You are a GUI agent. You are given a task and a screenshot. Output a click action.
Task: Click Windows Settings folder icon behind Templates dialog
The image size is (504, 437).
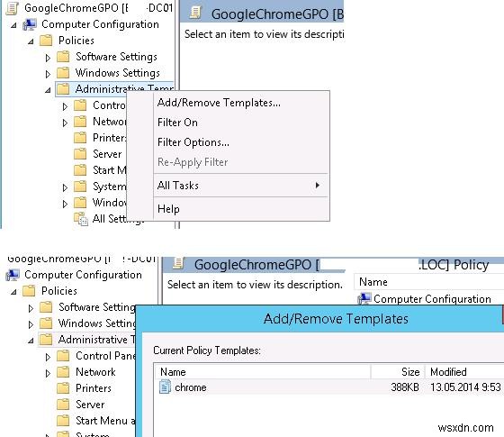pyautogui.click(x=46, y=323)
